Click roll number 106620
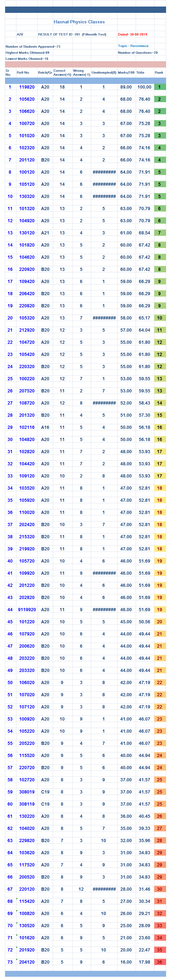 tap(27, 111)
